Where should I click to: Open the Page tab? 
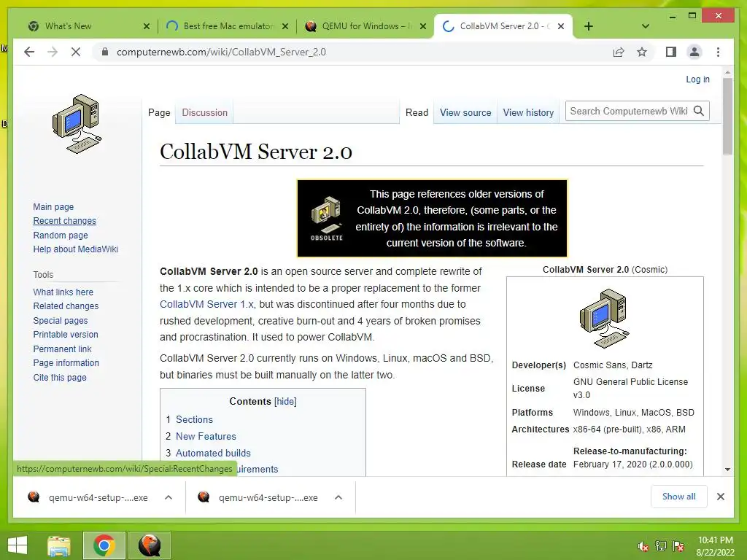[x=159, y=112]
